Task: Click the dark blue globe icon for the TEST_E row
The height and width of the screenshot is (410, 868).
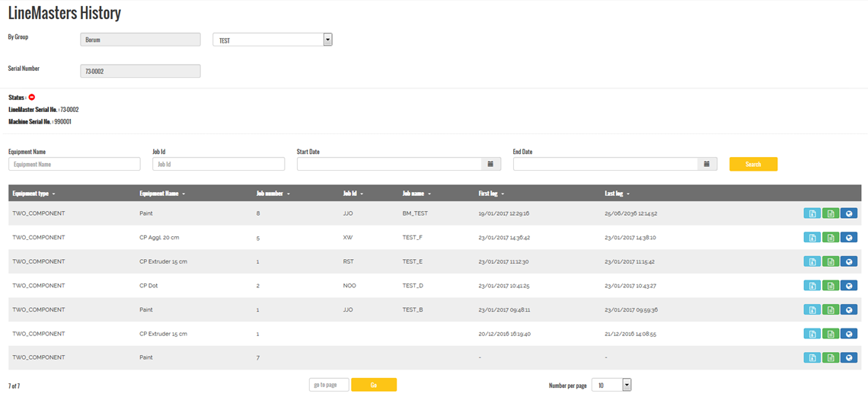Action: pyautogui.click(x=848, y=261)
